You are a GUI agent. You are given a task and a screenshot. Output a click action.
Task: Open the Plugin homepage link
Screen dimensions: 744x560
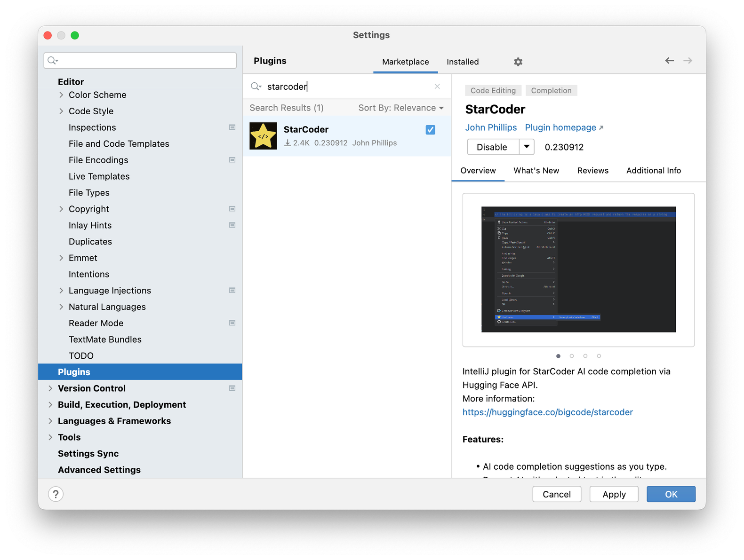pos(564,127)
